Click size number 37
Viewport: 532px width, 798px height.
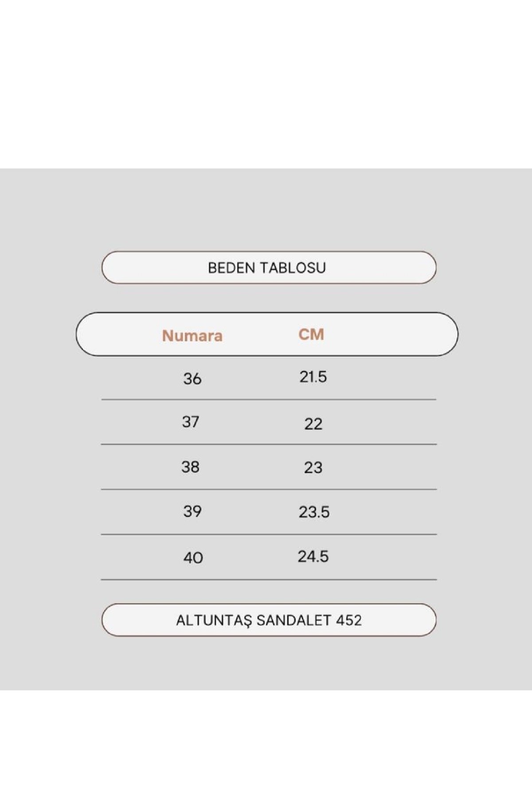[x=191, y=422]
